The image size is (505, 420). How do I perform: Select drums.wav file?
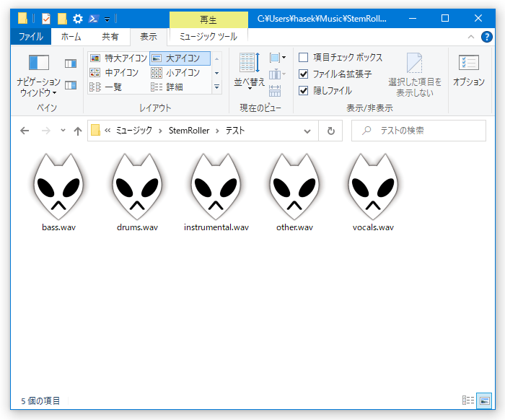click(x=138, y=192)
